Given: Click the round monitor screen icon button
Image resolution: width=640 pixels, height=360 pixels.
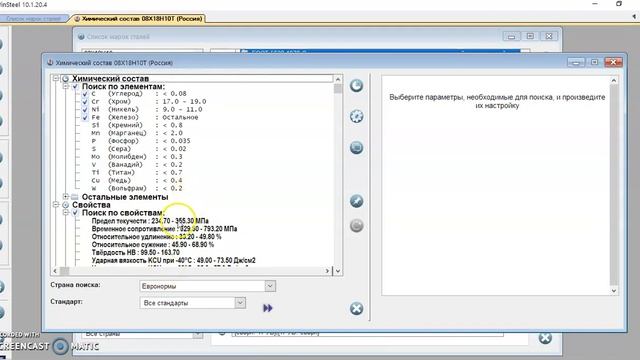Looking at the screenshot, I should click(356, 147).
